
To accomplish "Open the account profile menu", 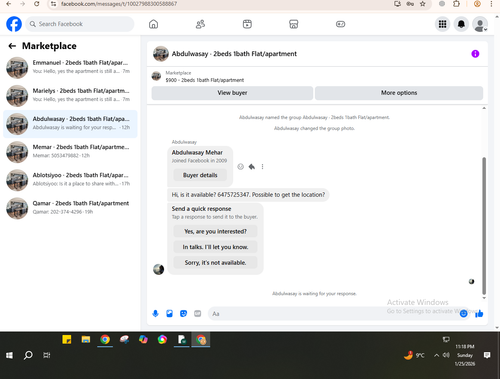I will coord(480,24).
